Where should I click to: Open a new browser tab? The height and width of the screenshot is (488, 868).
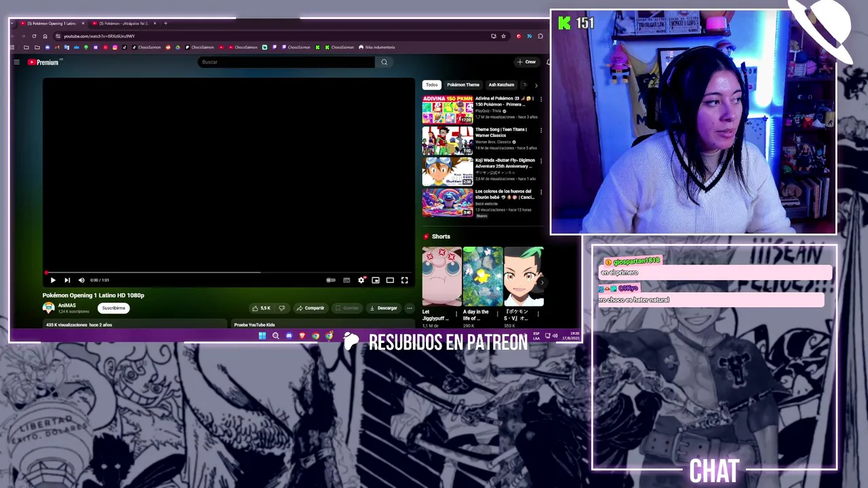click(165, 23)
